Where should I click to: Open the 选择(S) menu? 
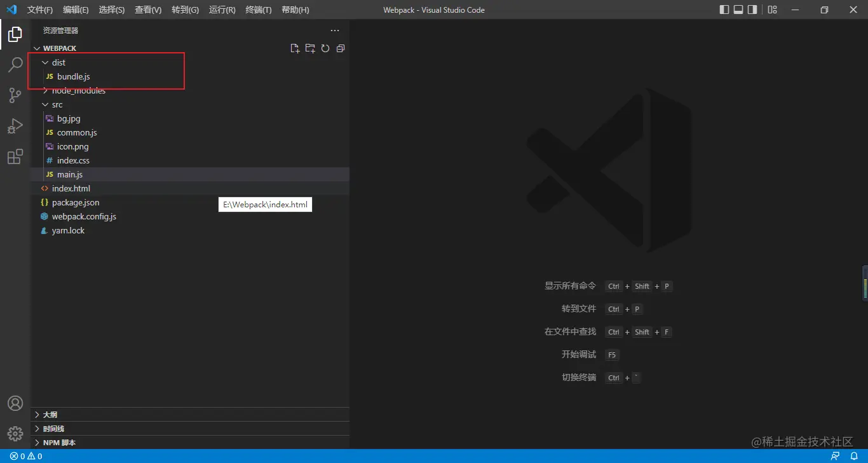pyautogui.click(x=112, y=10)
